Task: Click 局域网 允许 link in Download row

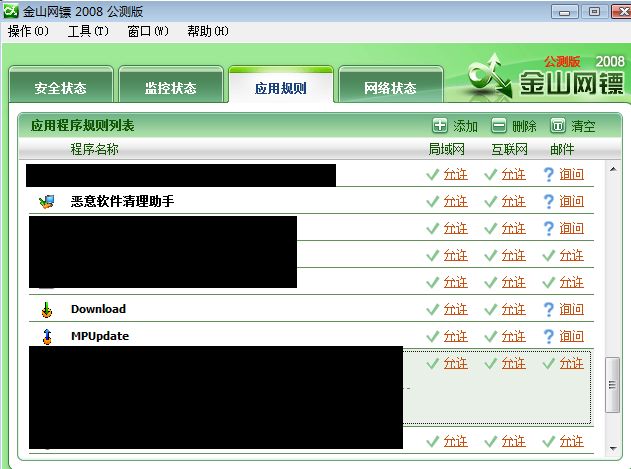Action: pyautogui.click(x=456, y=309)
